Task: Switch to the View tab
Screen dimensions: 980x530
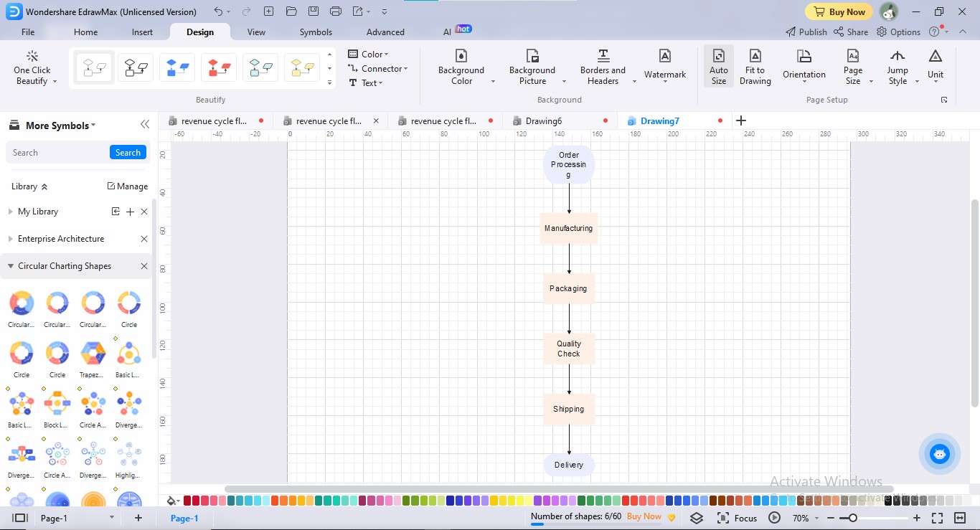Action: tap(256, 32)
